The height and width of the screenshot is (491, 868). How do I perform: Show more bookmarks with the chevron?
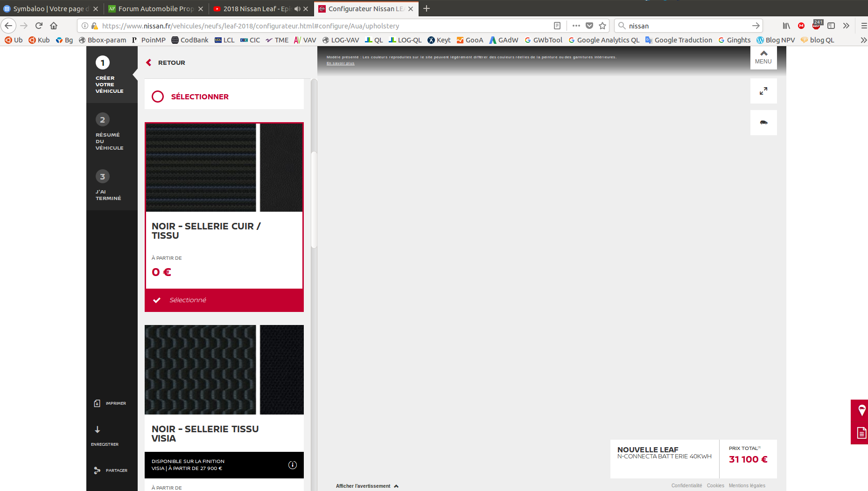pos(863,40)
